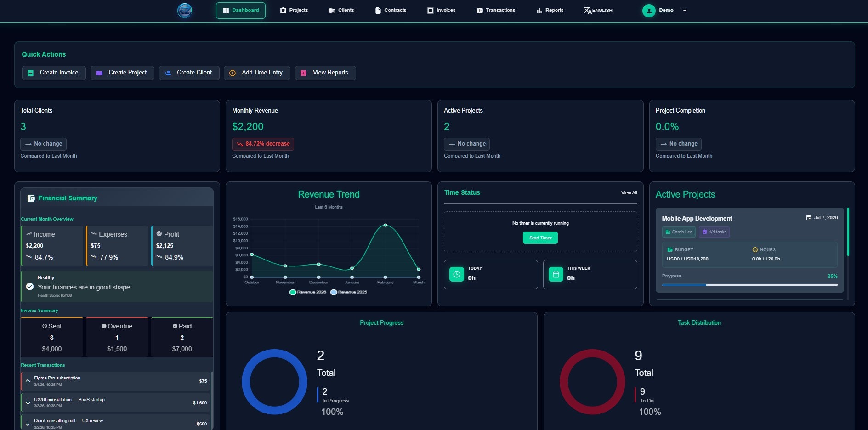Click the teal clock icon in the TODAY box
The height and width of the screenshot is (430, 868).
tap(457, 274)
